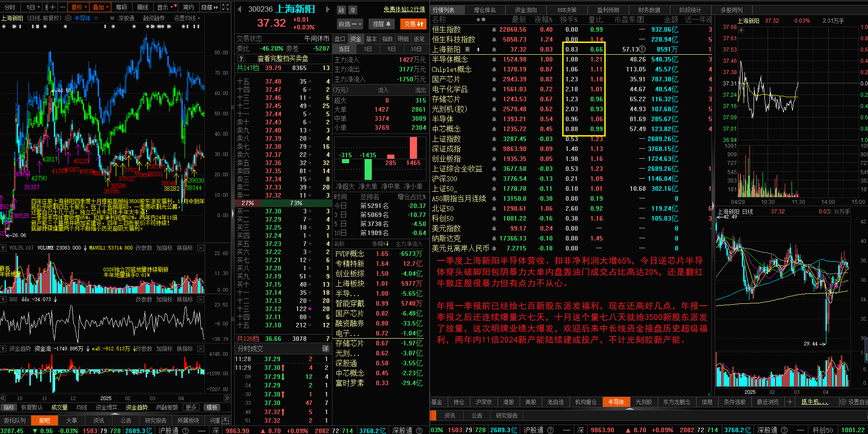Switch capital flow period to 10日
Screen dimensions: 868x434
click(x=416, y=49)
